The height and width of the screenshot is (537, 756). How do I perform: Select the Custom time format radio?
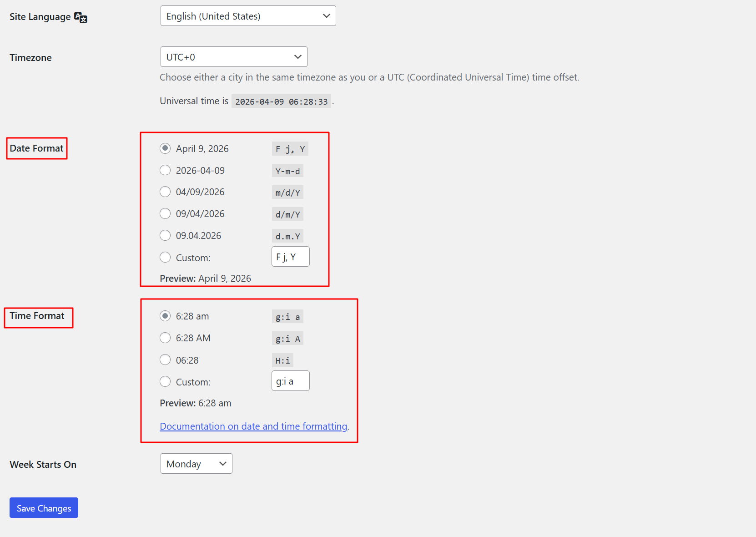(165, 382)
